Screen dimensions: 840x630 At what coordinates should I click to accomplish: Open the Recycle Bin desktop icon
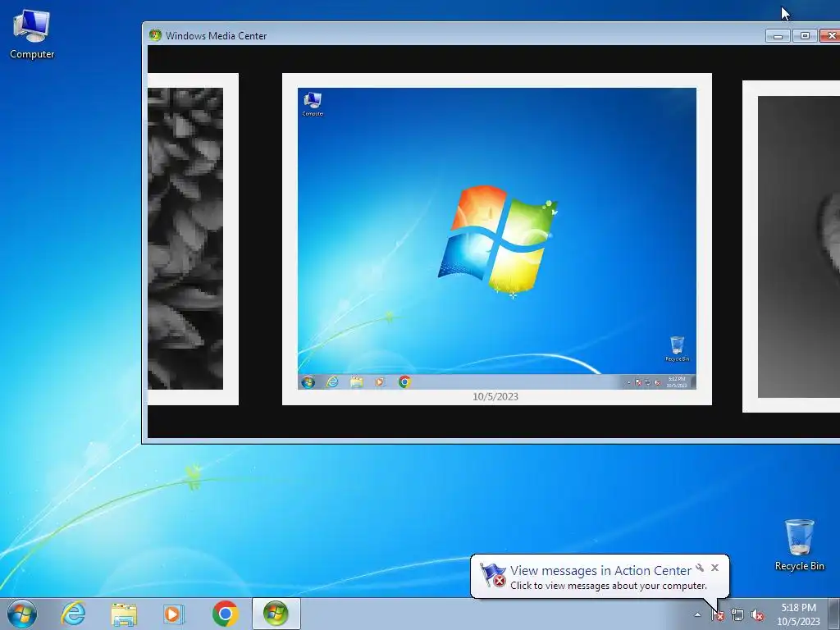[x=799, y=545]
